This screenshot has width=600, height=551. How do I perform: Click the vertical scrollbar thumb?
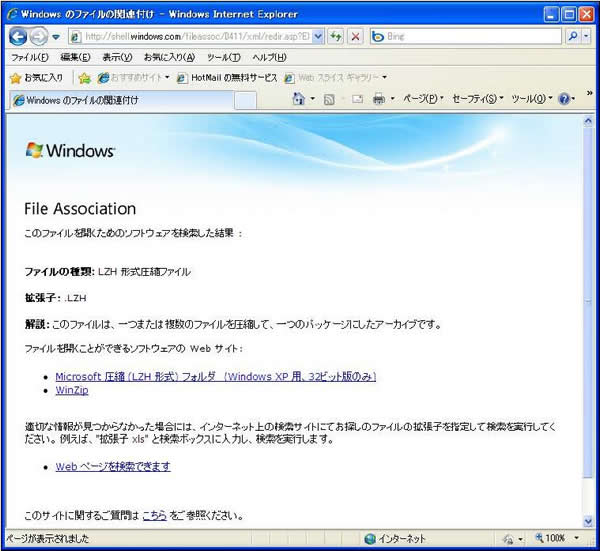(x=588, y=302)
